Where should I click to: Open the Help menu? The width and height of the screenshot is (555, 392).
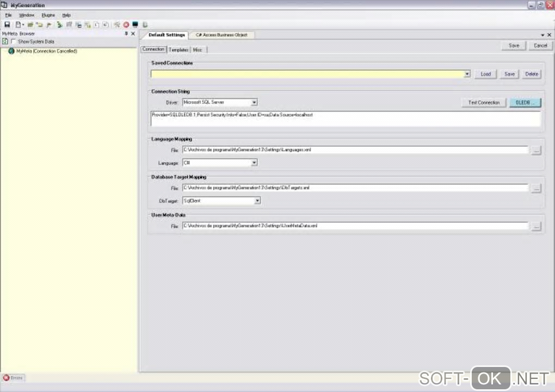click(x=66, y=15)
